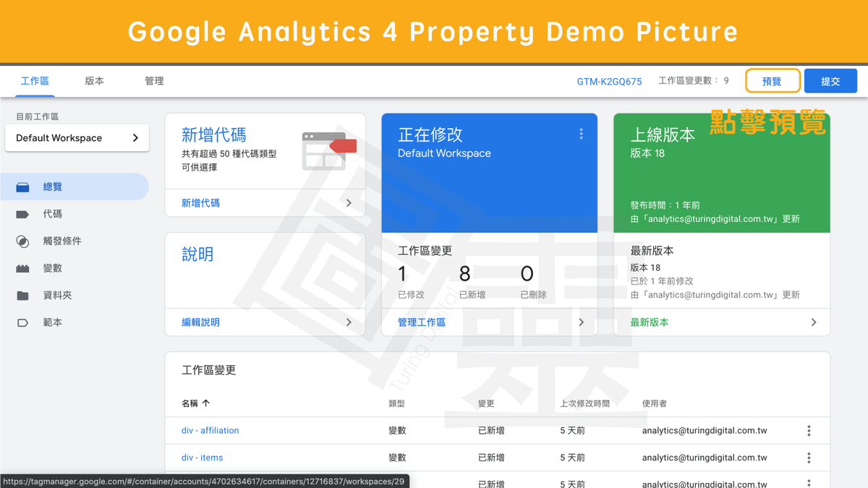Screen dimensions: 868x488
Task: Click the 上次修改時間 column header
Action: [x=584, y=403]
